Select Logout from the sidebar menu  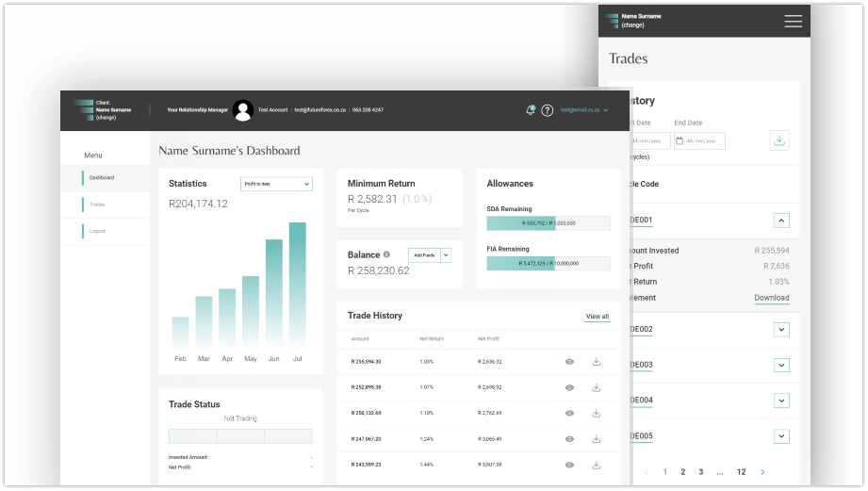point(97,231)
